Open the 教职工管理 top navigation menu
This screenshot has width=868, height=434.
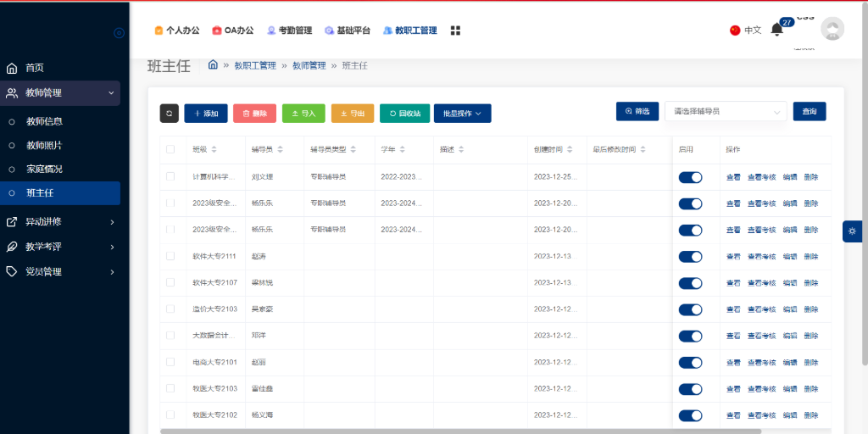pos(410,31)
